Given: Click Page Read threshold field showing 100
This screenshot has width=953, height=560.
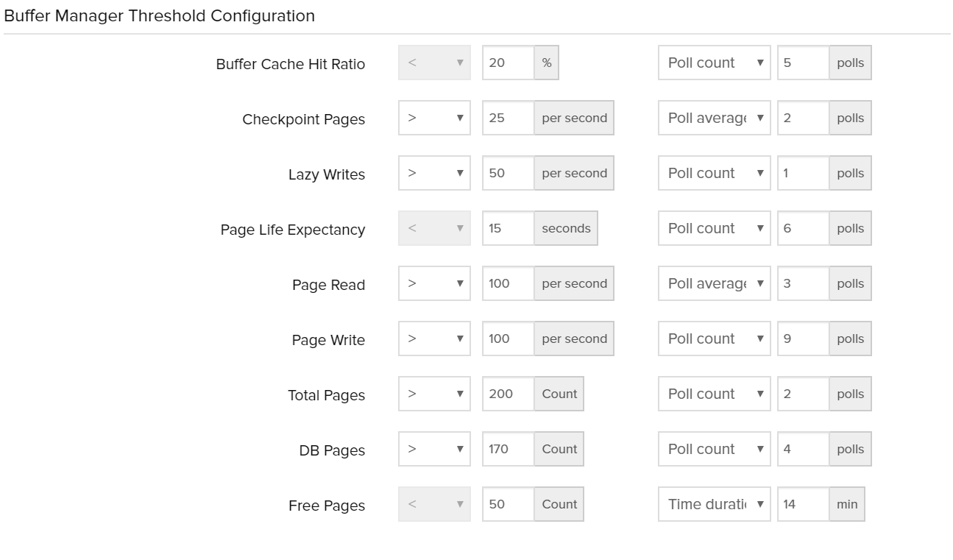Looking at the screenshot, I should 509,283.
